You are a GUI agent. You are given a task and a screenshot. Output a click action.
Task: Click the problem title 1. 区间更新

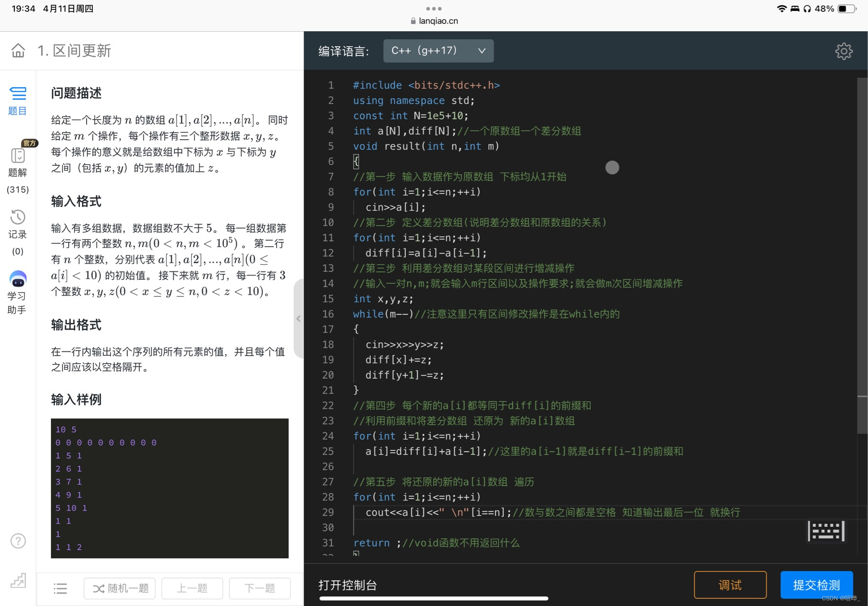pos(74,51)
